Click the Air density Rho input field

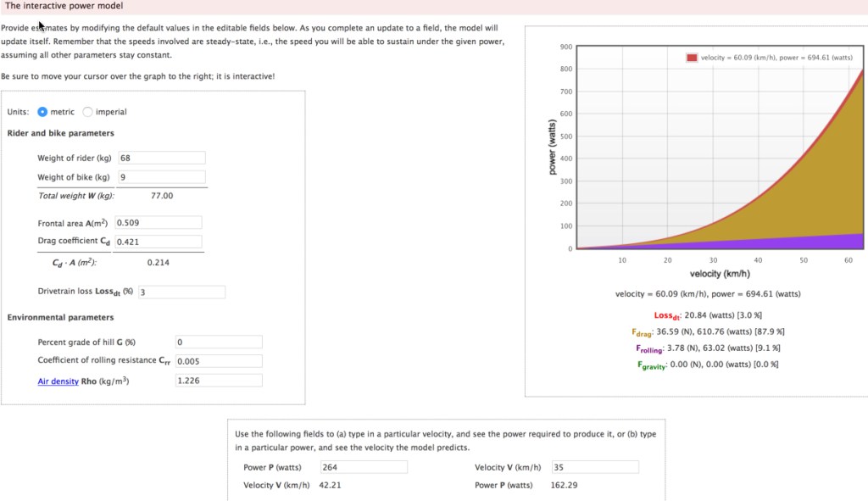217,380
